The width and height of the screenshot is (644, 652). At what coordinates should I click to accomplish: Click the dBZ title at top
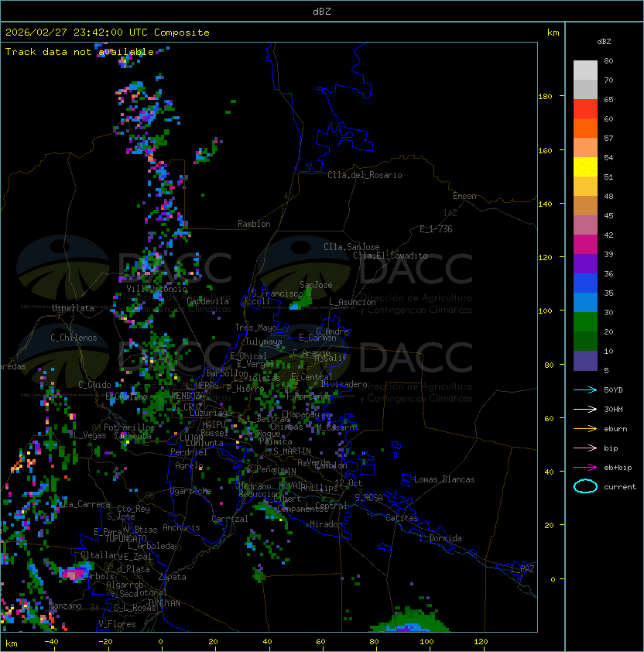pos(322,11)
